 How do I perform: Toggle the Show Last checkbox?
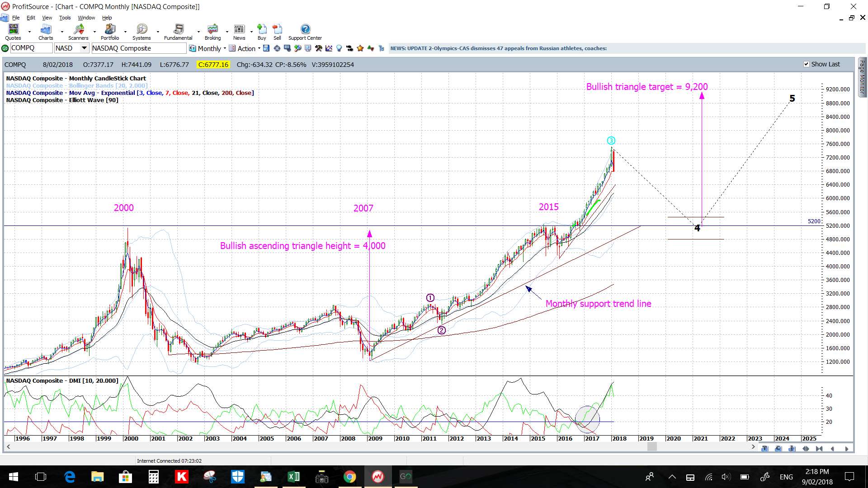(806, 64)
